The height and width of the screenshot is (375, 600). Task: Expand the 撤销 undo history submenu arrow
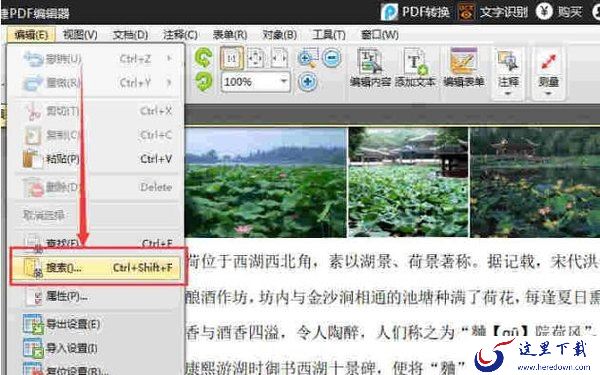[169, 58]
